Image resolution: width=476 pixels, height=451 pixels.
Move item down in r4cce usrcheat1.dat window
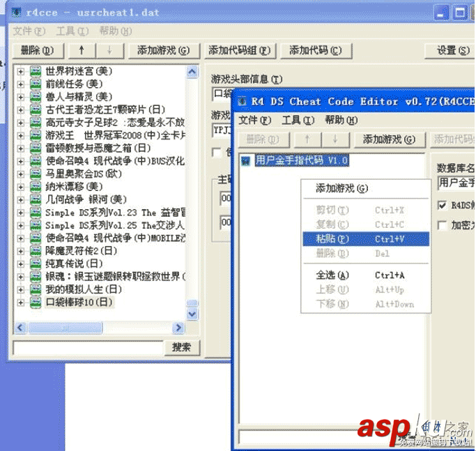[x=109, y=50]
